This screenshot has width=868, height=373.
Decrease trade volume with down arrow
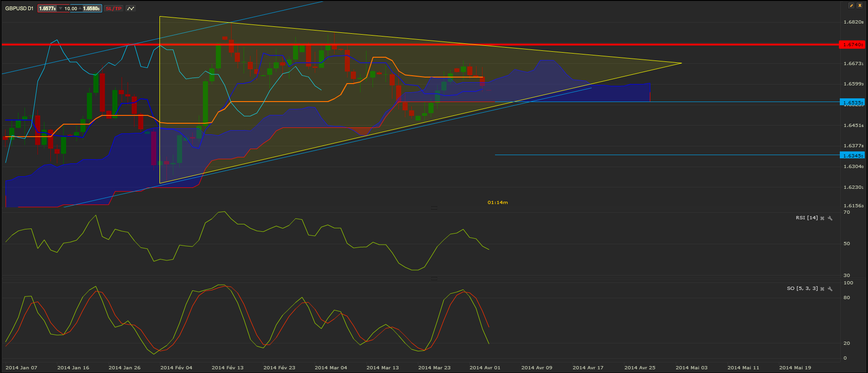[60, 8]
